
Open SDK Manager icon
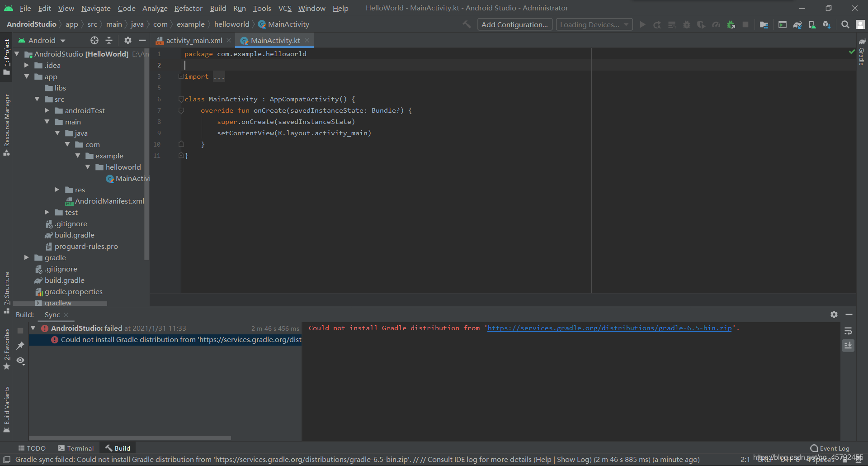point(826,24)
